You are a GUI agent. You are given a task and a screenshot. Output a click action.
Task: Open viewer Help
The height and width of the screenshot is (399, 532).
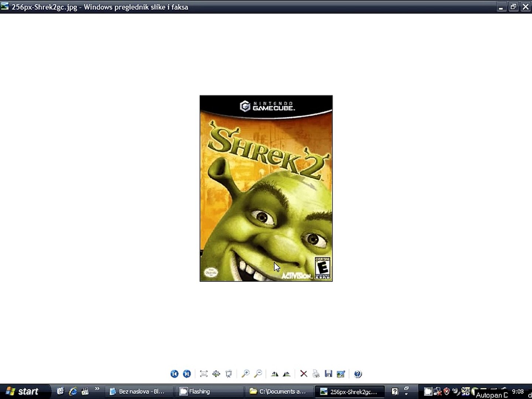pos(358,374)
